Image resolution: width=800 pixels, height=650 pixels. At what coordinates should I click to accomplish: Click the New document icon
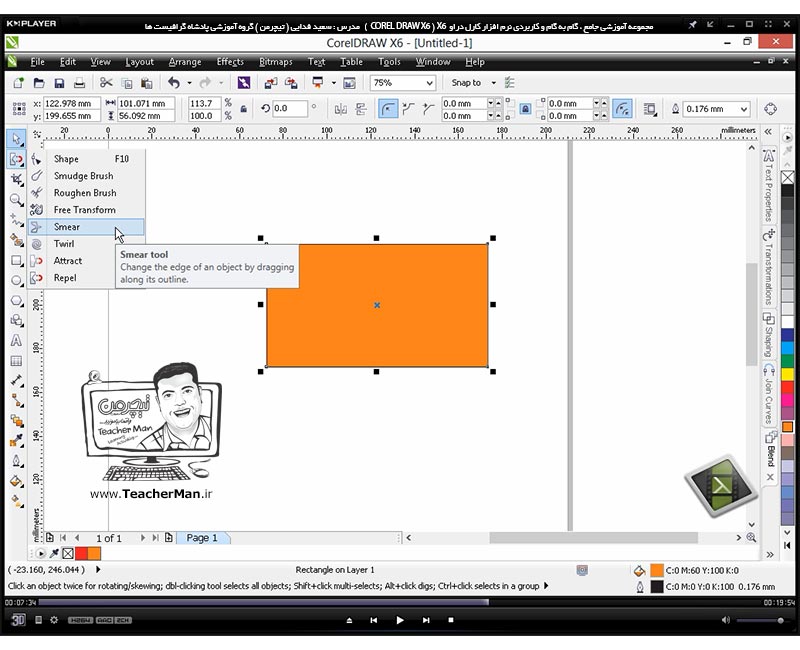click(18, 83)
